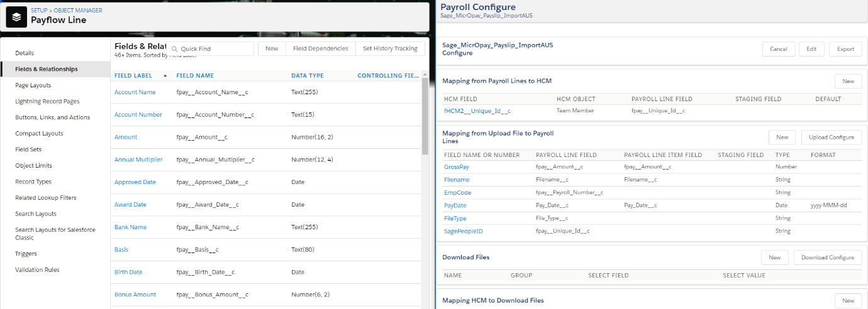Click the Quick Find search magnifier icon
The image size is (868, 309).
tap(175, 49)
